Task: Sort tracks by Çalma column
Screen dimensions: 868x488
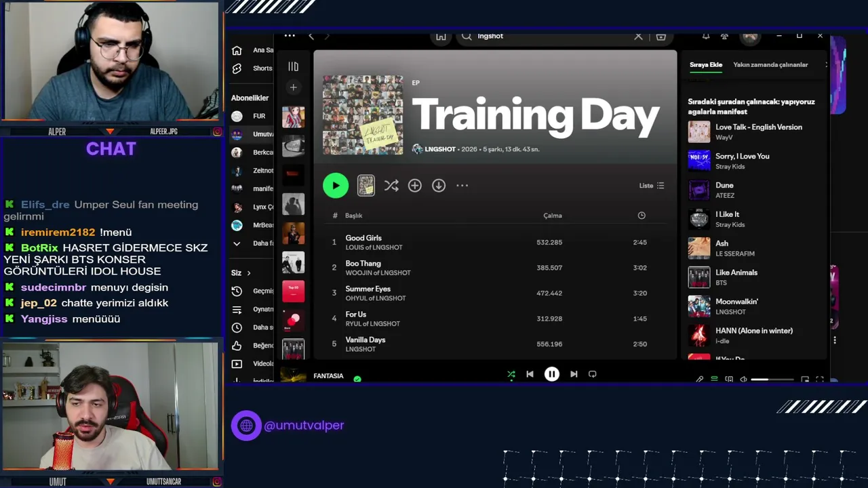Action: click(553, 216)
